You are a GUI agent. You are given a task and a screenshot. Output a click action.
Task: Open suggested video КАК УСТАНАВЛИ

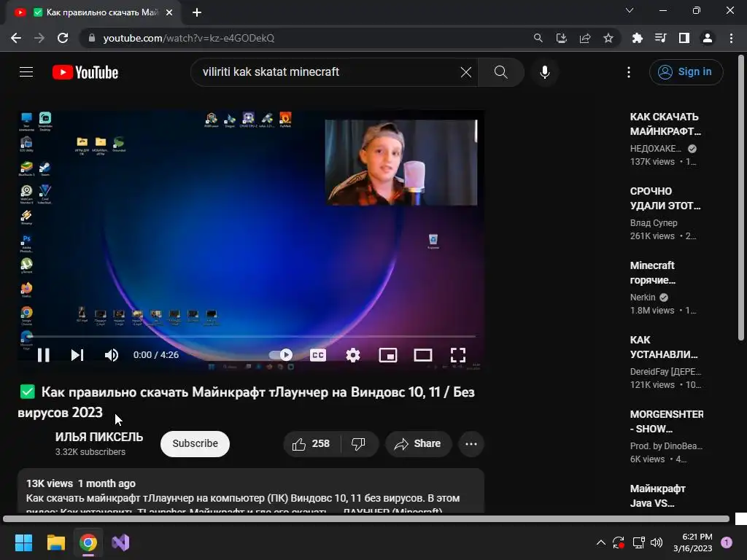(x=664, y=346)
